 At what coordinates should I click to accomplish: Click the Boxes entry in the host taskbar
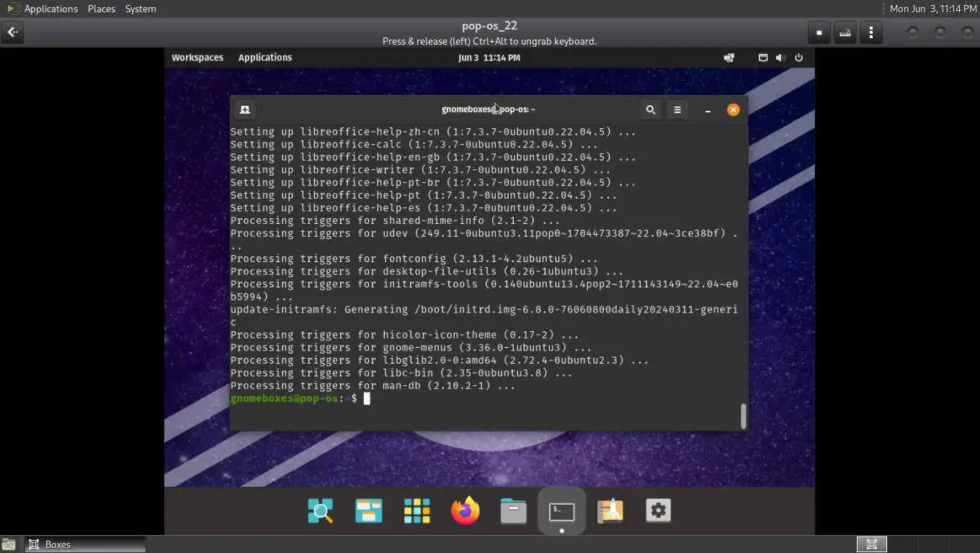pyautogui.click(x=86, y=544)
